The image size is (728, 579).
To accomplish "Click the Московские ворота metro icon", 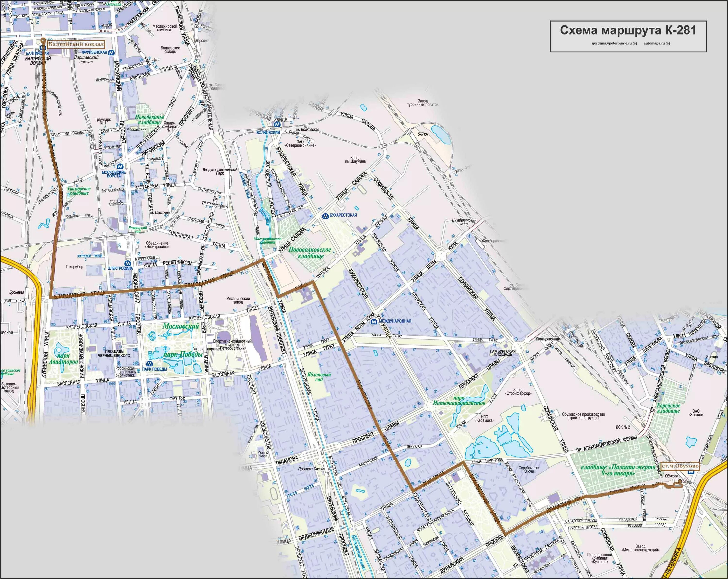I will pyautogui.click(x=120, y=166).
